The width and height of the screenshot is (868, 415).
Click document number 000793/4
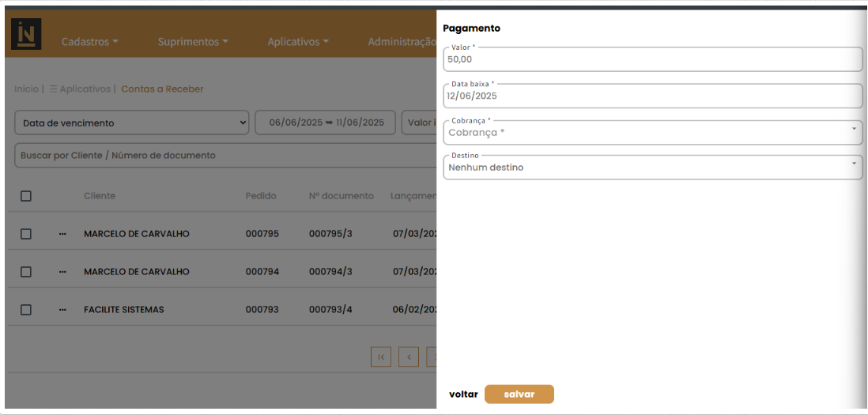coord(330,310)
